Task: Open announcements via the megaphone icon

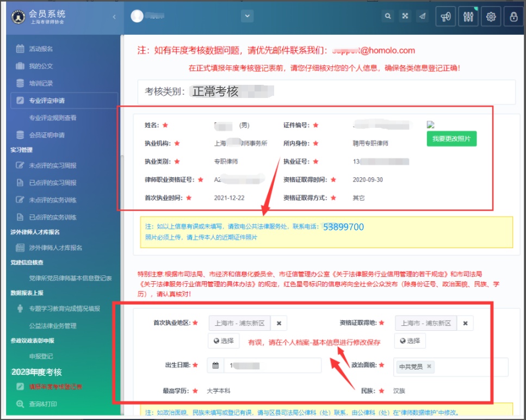Action: (x=446, y=17)
